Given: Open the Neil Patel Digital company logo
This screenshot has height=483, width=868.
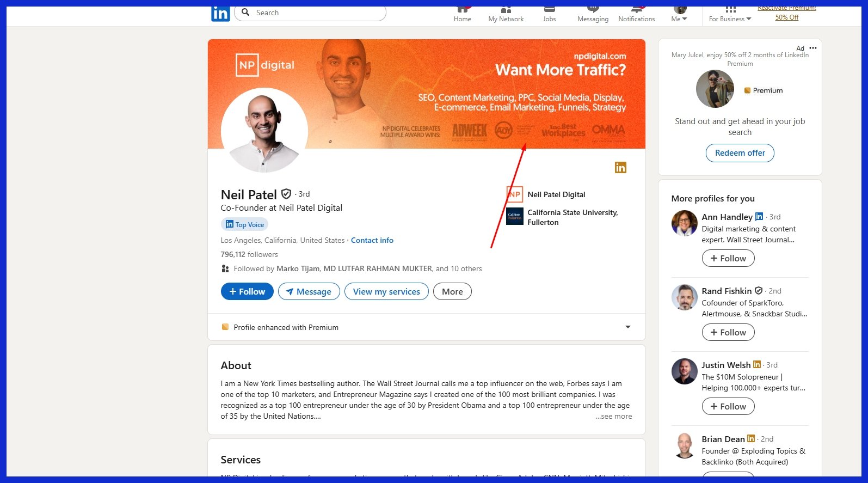Looking at the screenshot, I should coord(515,194).
